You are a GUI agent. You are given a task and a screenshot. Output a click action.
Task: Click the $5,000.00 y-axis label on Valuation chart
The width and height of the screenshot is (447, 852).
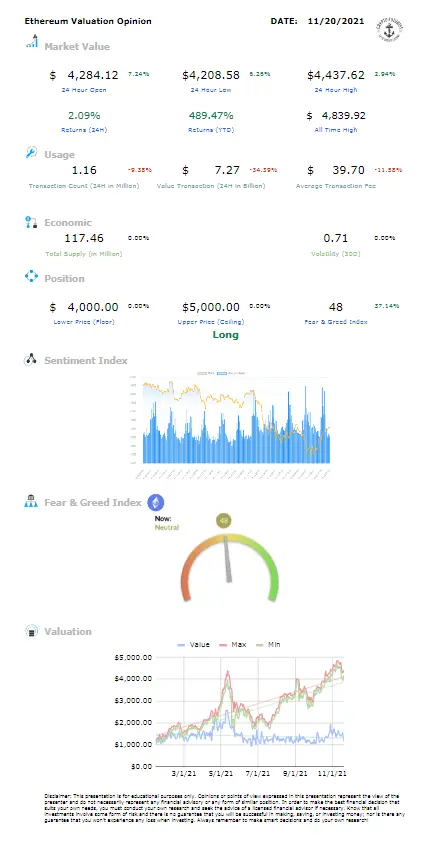click(133, 657)
